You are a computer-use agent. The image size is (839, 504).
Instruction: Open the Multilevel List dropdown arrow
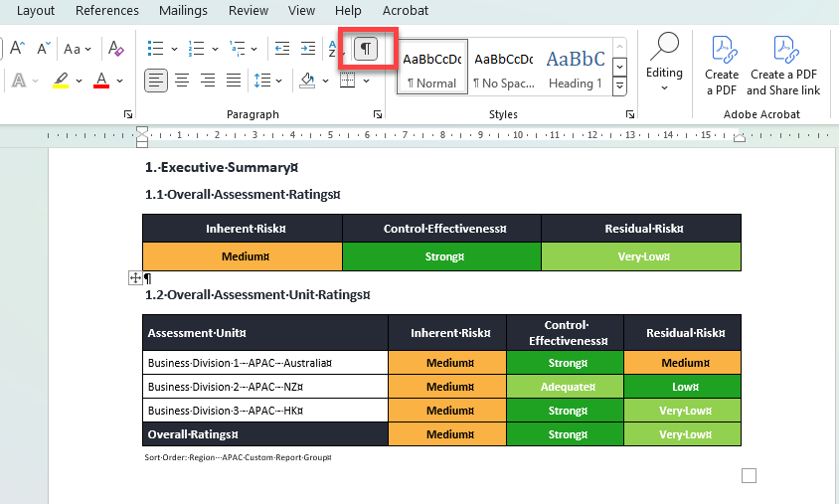pos(253,50)
